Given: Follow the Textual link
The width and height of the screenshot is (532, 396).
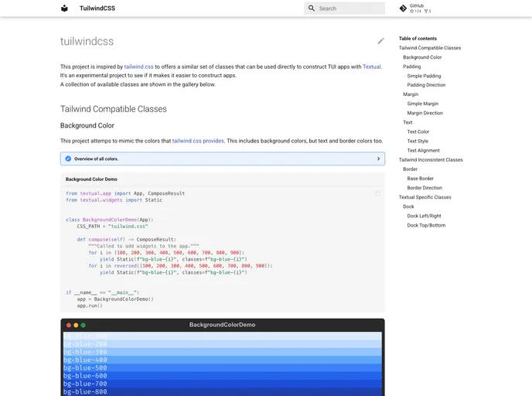Looking at the screenshot, I should pyautogui.click(x=372, y=67).
